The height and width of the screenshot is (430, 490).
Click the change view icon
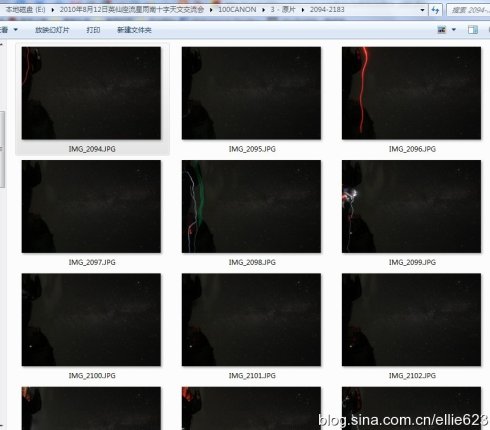click(x=441, y=30)
